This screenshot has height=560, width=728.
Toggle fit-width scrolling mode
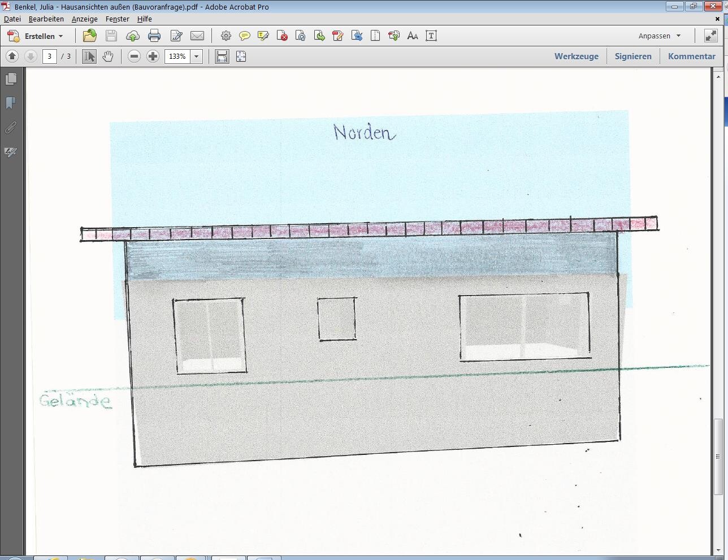(222, 57)
